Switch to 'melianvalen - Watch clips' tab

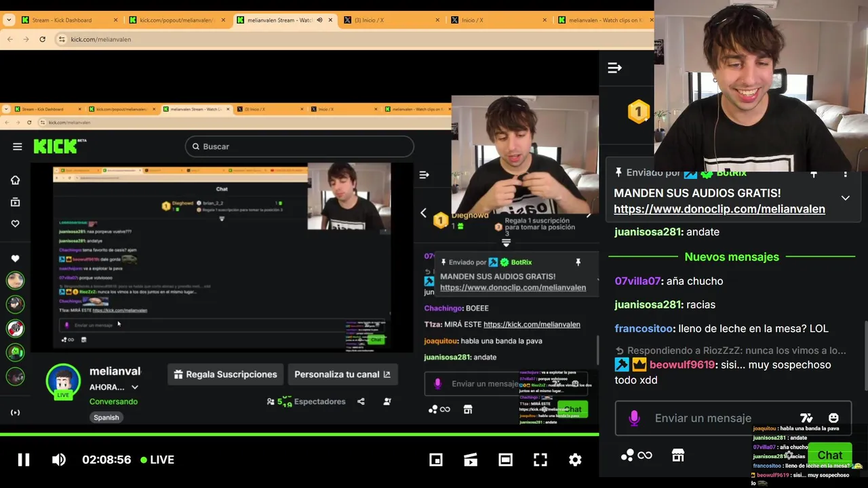pos(604,20)
